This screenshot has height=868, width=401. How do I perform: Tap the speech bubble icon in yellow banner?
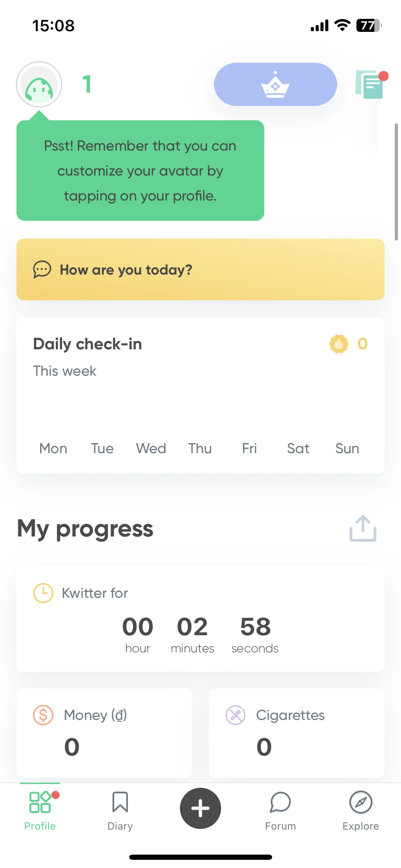42,269
